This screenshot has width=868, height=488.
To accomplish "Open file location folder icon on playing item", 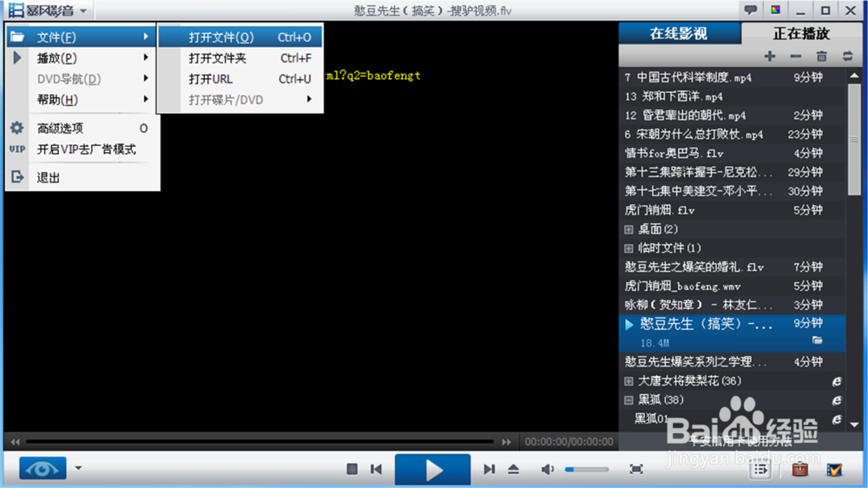I will 818,340.
